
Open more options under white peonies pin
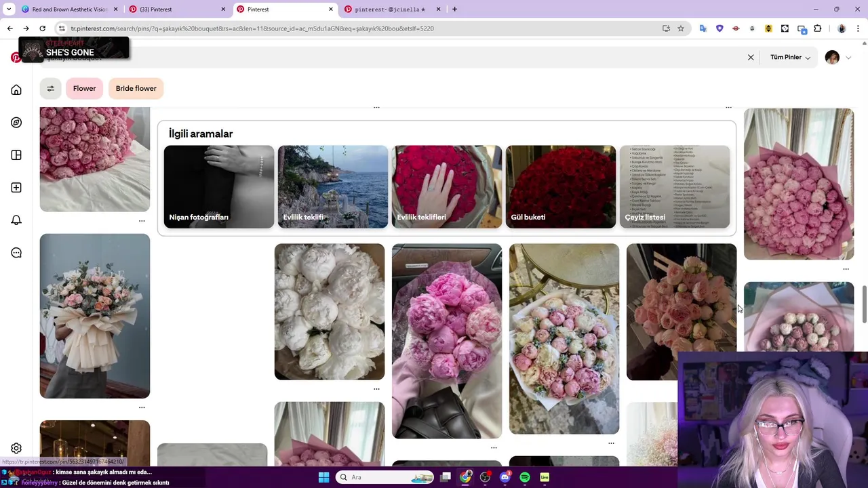376,389
